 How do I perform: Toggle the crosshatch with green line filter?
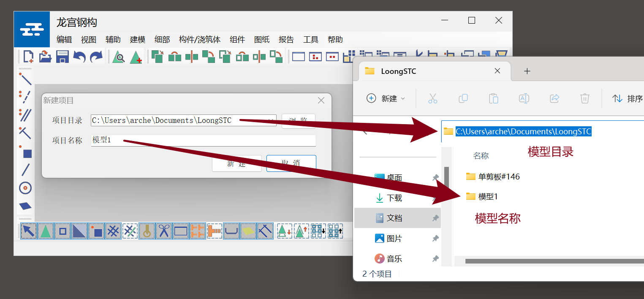(x=130, y=231)
